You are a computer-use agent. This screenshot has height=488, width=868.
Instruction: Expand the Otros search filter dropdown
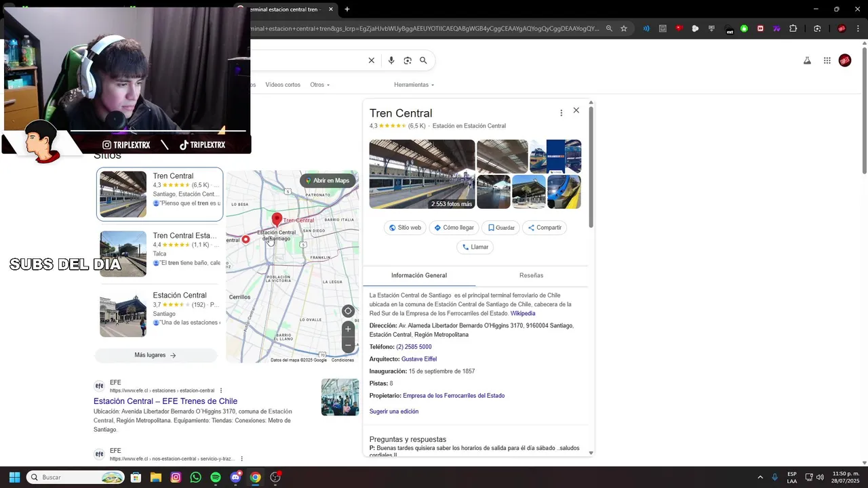pos(319,85)
